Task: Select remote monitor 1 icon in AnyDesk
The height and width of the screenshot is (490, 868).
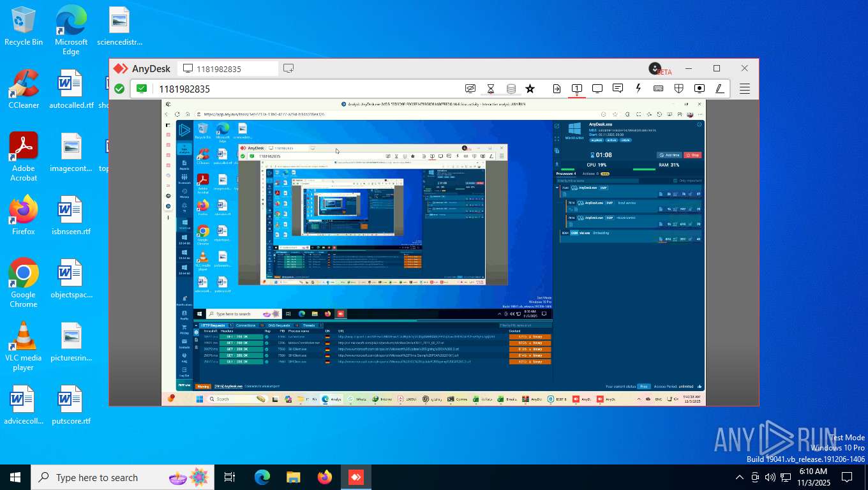Action: [576, 89]
